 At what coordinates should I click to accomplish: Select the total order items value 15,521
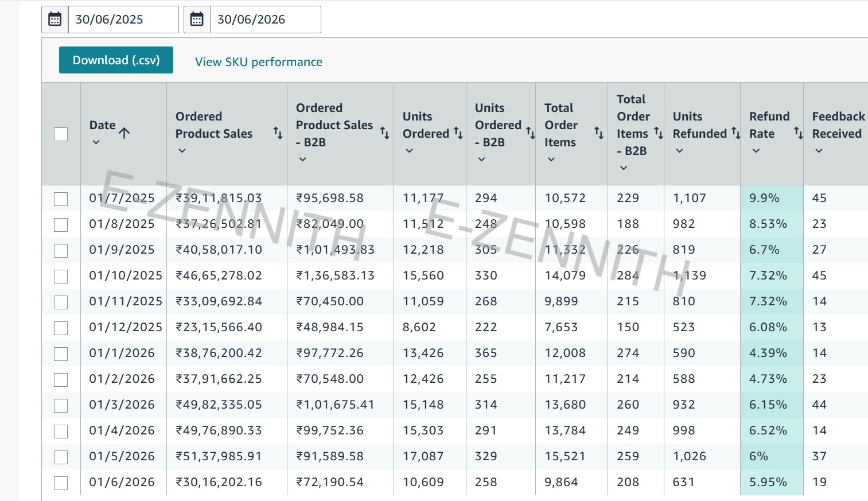(565, 456)
